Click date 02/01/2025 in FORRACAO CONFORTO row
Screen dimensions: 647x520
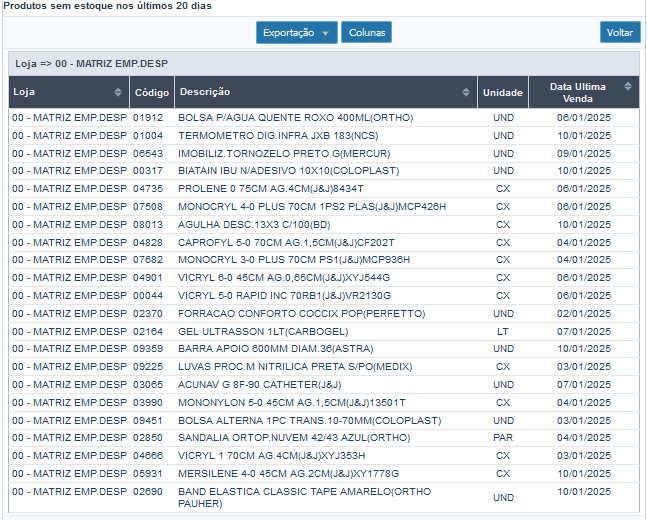click(584, 314)
